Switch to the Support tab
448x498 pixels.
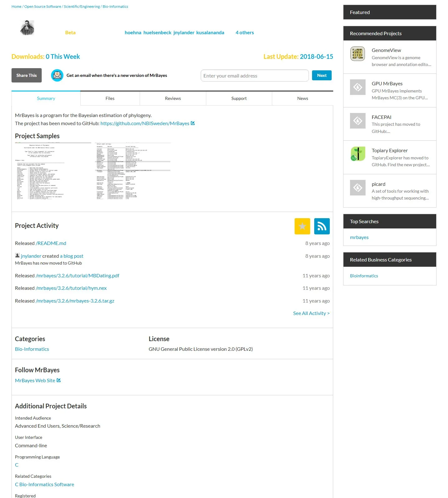(x=239, y=98)
